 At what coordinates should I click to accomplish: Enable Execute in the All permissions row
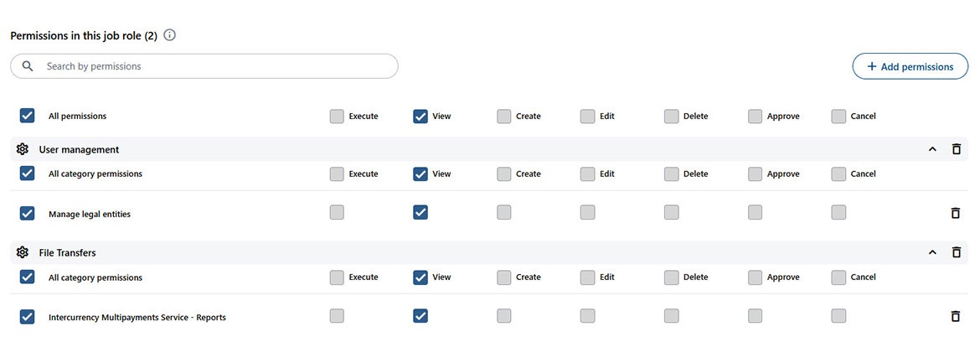pos(337,116)
